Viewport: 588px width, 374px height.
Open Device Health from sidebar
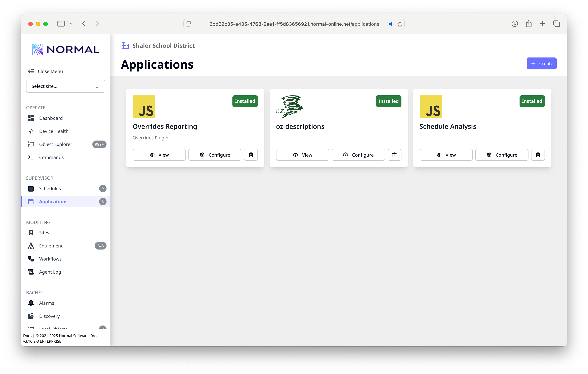pos(54,131)
